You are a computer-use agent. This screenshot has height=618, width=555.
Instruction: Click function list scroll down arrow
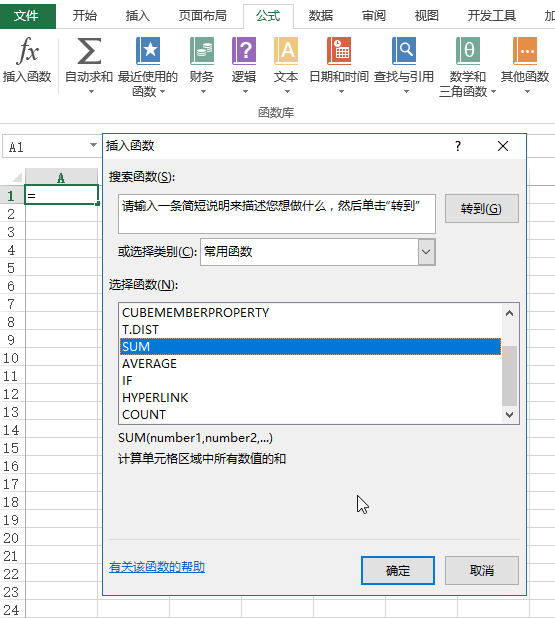click(509, 415)
